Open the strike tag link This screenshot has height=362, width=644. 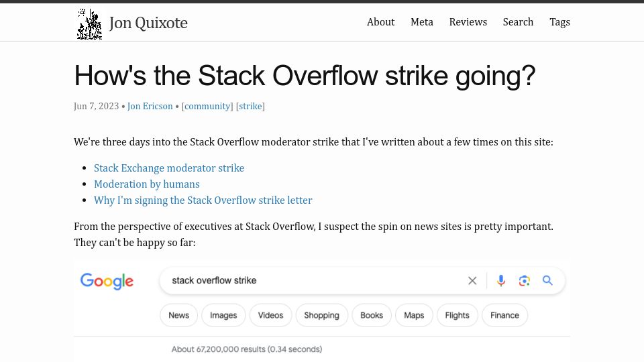[x=250, y=107]
